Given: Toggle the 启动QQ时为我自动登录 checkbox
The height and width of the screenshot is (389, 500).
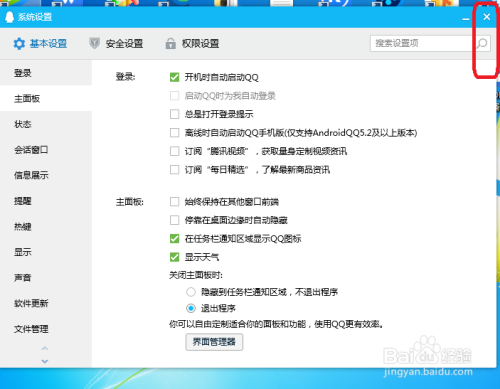Looking at the screenshot, I should pyautogui.click(x=174, y=96).
